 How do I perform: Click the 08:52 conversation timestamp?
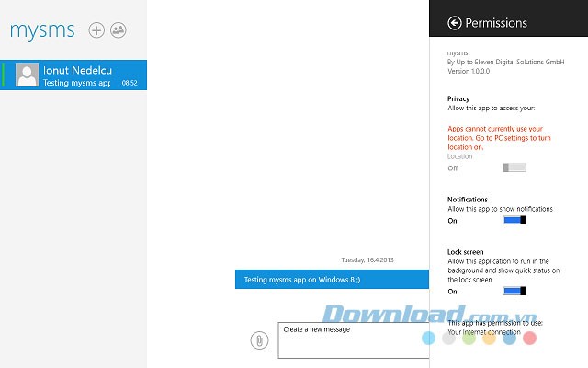(x=130, y=83)
